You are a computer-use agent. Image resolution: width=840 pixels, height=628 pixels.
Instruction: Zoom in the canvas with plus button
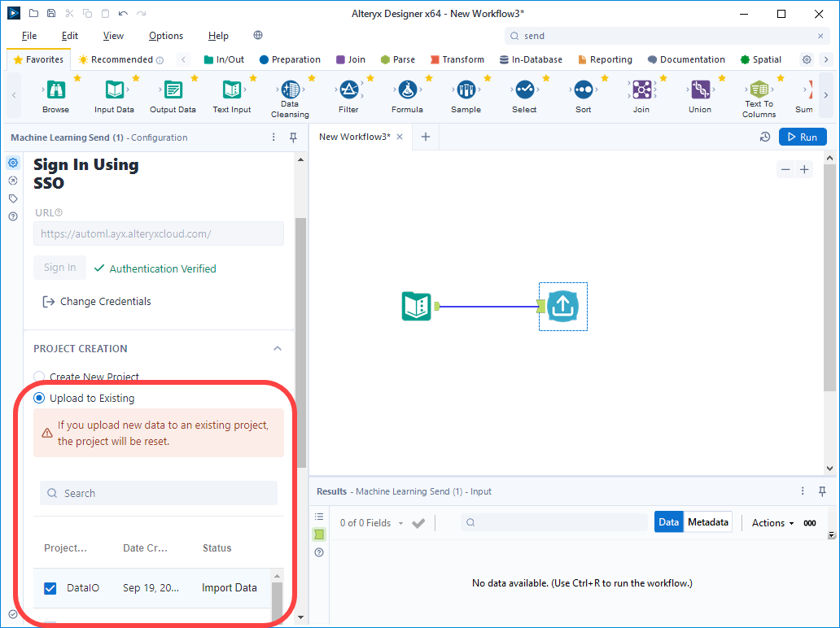tap(804, 170)
